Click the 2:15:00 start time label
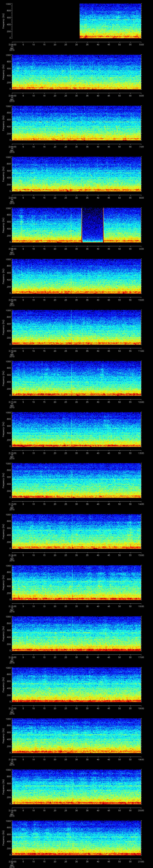Image resolution: width=153 pixels, height=868 pixels. pos(12,606)
